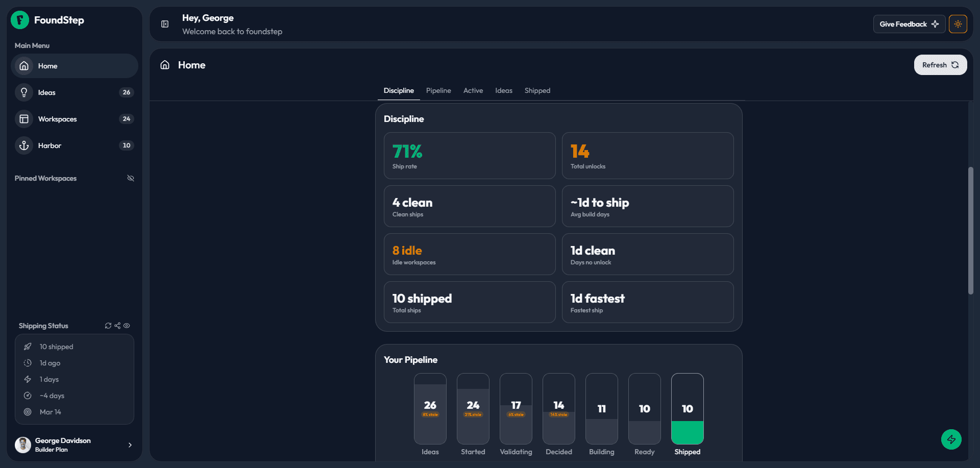Open Harbor via the anchor icon
This screenshot has width=980, height=468.
point(23,145)
